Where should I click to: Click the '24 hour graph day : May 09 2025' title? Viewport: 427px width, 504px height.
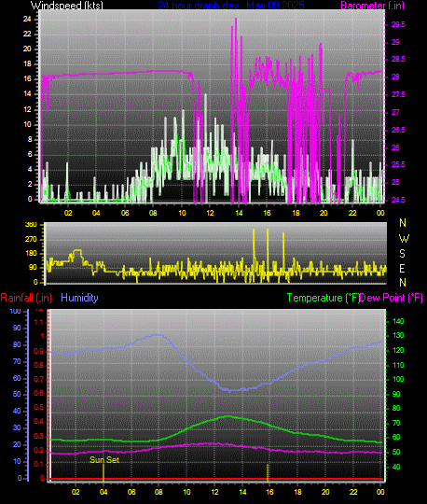point(231,6)
